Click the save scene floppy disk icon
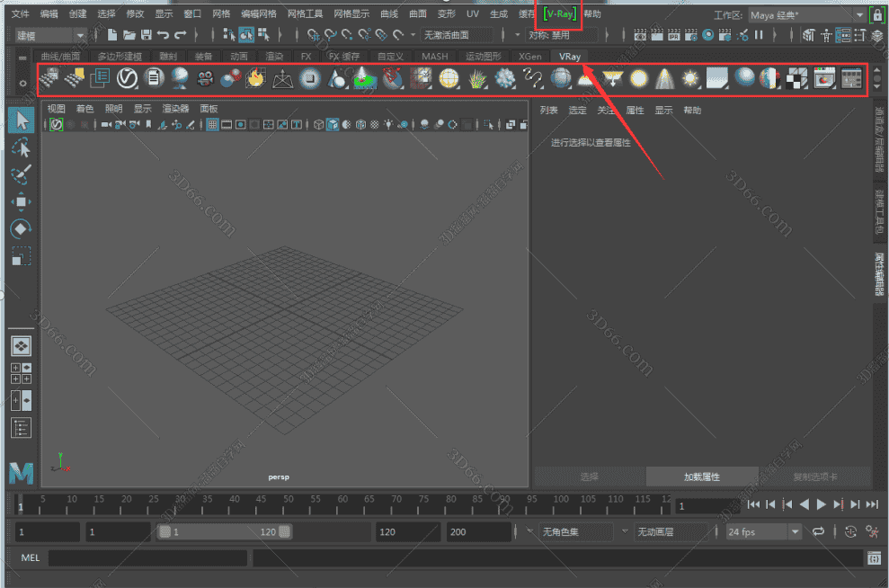889x588 pixels. tap(146, 35)
